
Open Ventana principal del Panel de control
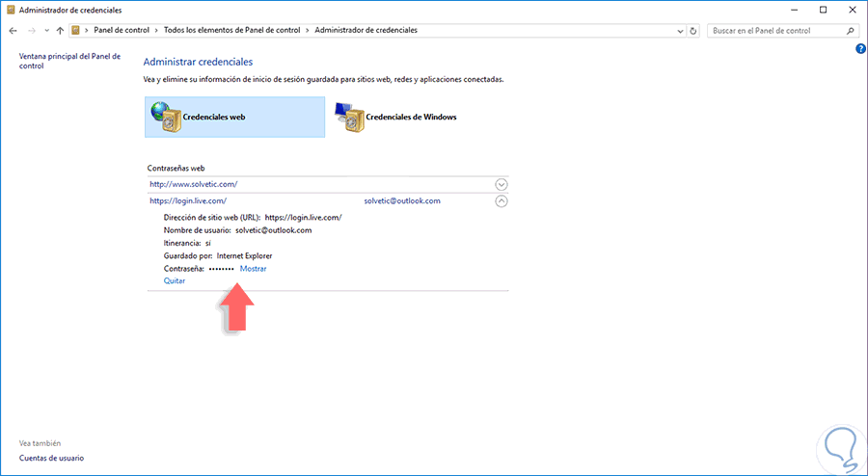click(69, 62)
